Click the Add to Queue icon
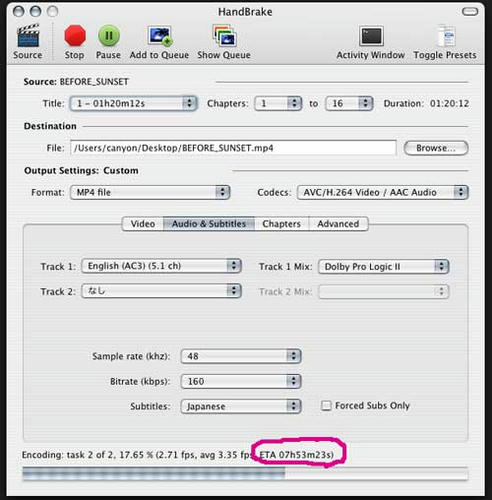The height and width of the screenshot is (500, 492). [160, 36]
